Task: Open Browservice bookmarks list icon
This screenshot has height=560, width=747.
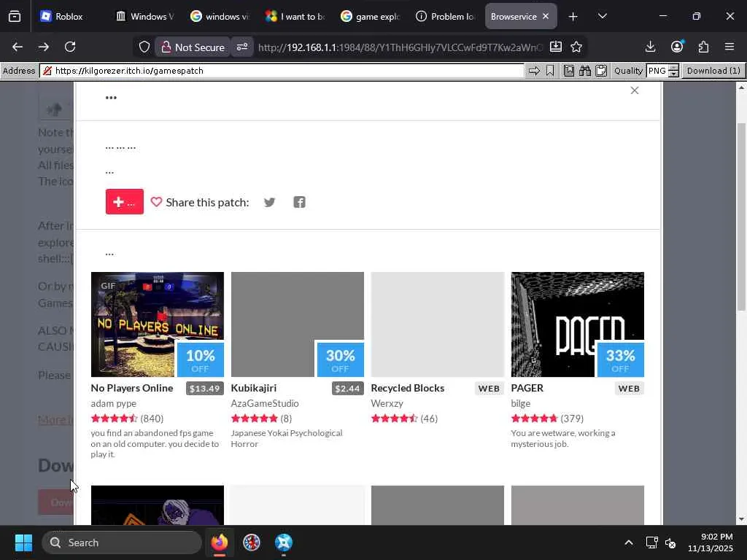Action: pos(569,71)
